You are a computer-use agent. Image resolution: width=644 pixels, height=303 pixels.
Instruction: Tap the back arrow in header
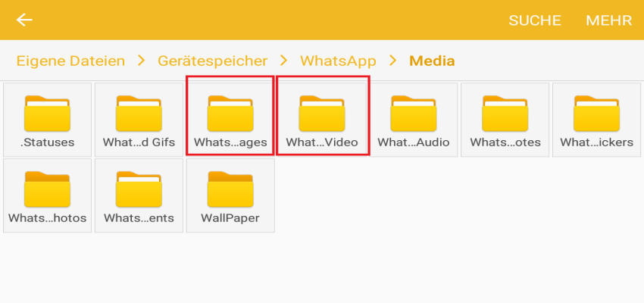click(25, 20)
